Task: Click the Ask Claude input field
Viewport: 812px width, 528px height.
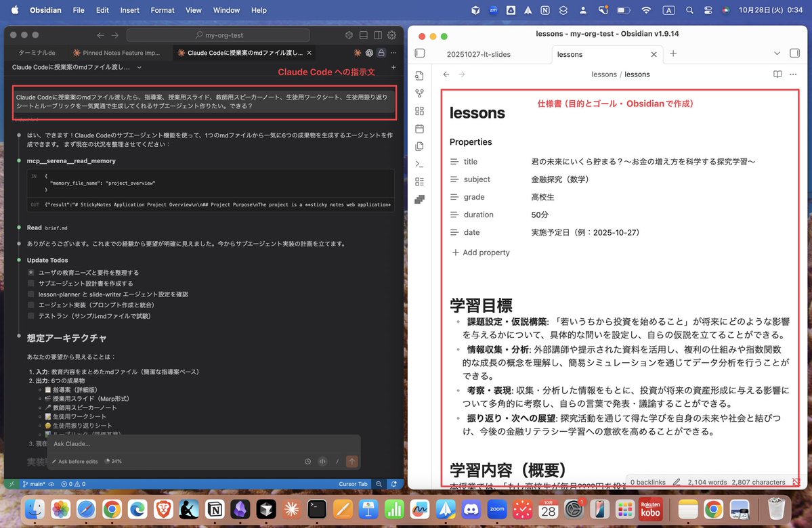Action: pos(204,443)
